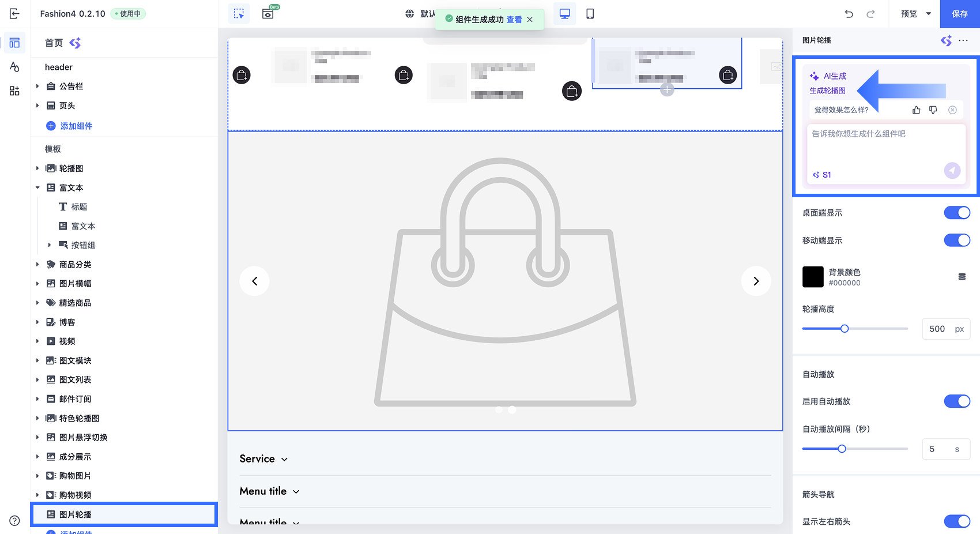Viewport: 980px width, 534px height.
Task: Toggle 桌面端显示 switch off
Action: (957, 213)
